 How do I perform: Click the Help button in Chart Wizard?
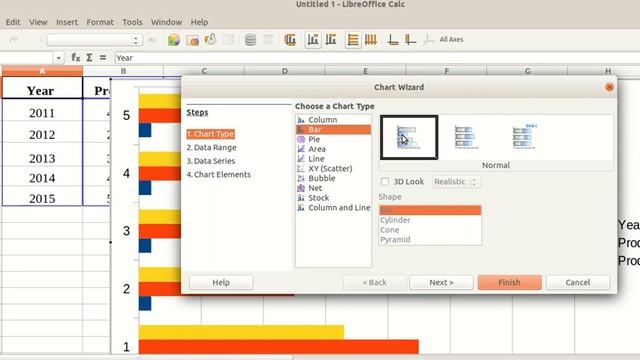[221, 282]
